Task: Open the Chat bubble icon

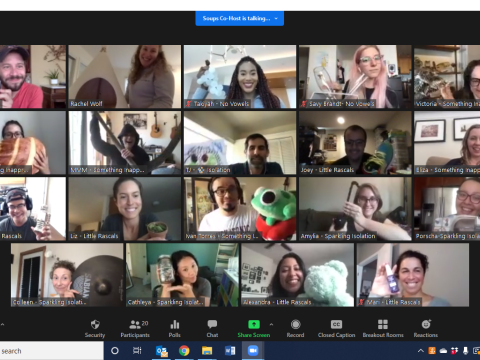Action: [212, 324]
